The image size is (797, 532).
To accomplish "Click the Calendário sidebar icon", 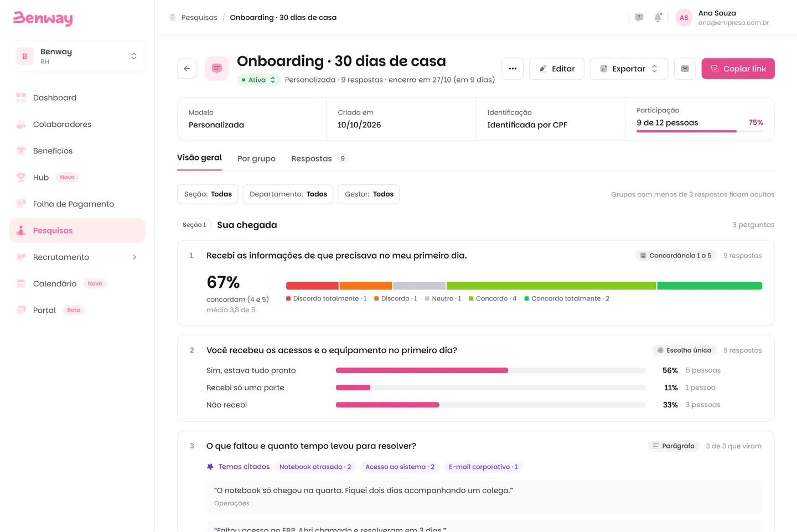I will coord(21,283).
